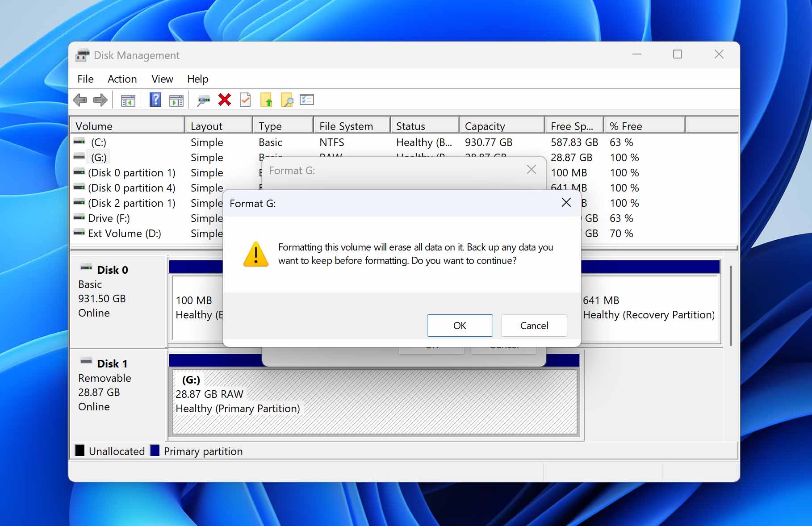This screenshot has width=812, height=526.
Task: Click the Disk 1 drive icon
Action: click(86, 361)
